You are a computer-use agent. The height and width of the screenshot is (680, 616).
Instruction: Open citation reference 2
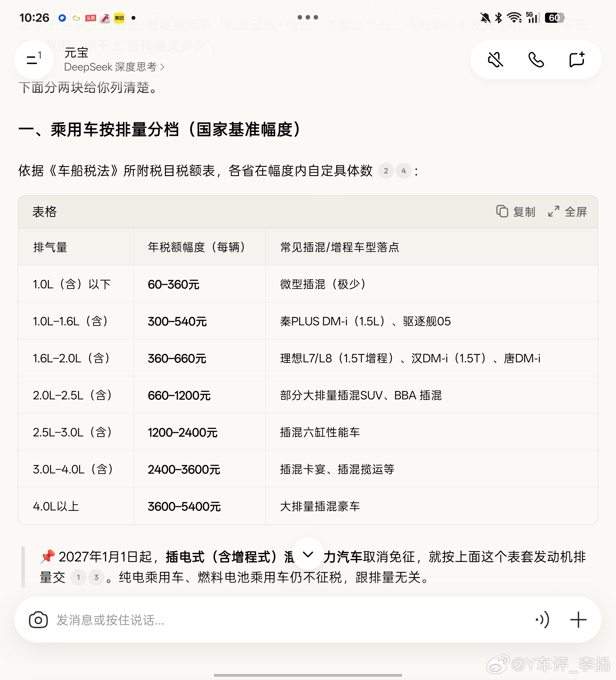pos(386,171)
